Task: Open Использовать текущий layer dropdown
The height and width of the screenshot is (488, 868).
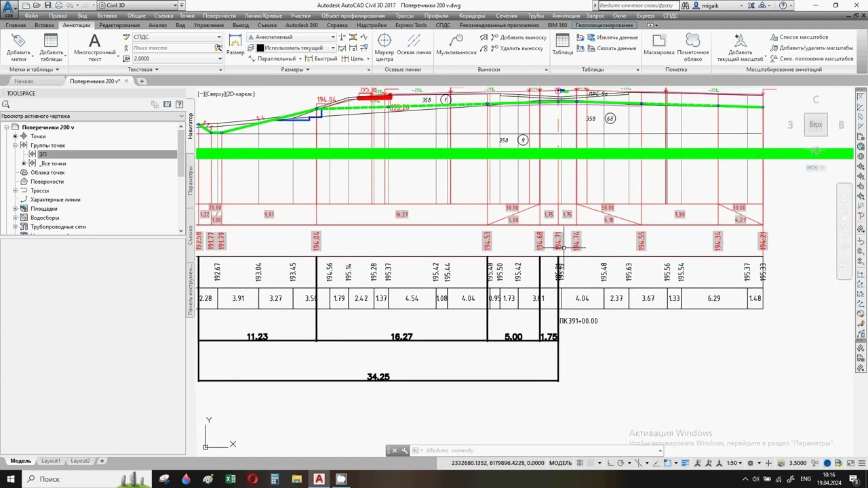Action: point(333,48)
